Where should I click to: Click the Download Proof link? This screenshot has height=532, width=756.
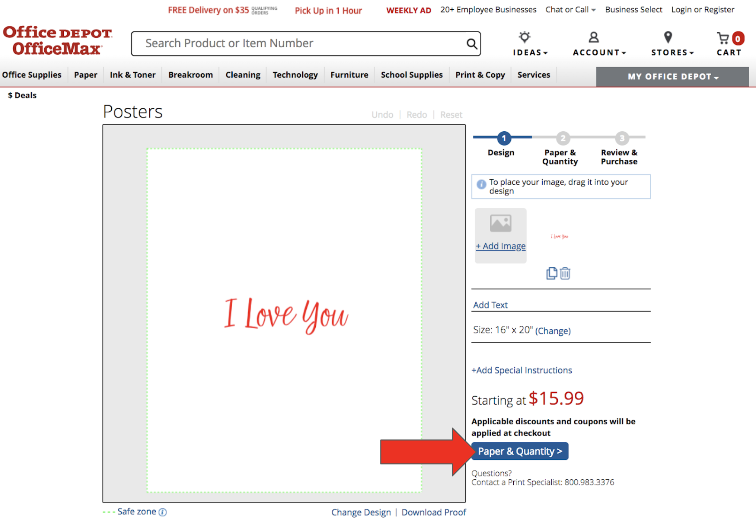coord(433,512)
